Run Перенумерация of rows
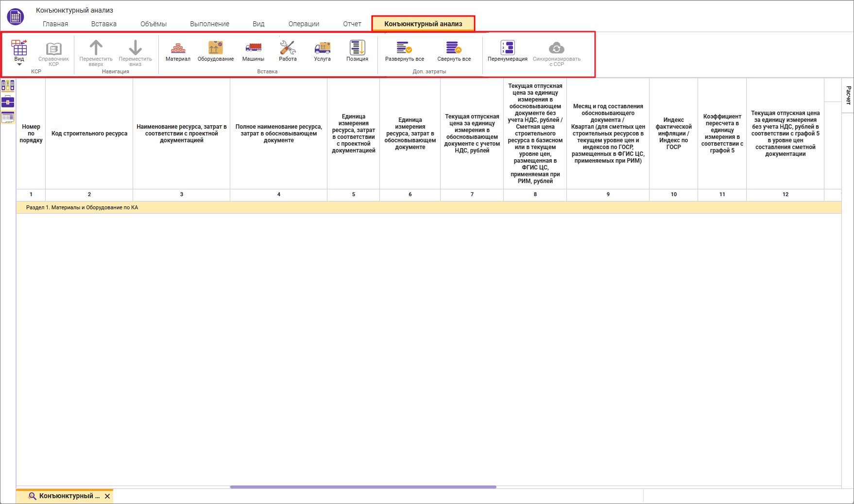The width and height of the screenshot is (854, 504). pyautogui.click(x=508, y=51)
